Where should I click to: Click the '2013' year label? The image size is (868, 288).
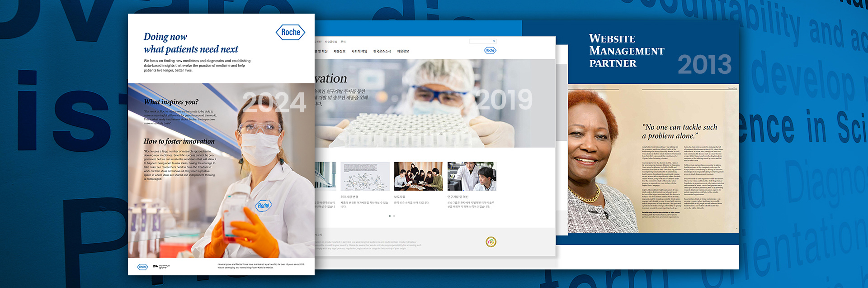[704, 64]
